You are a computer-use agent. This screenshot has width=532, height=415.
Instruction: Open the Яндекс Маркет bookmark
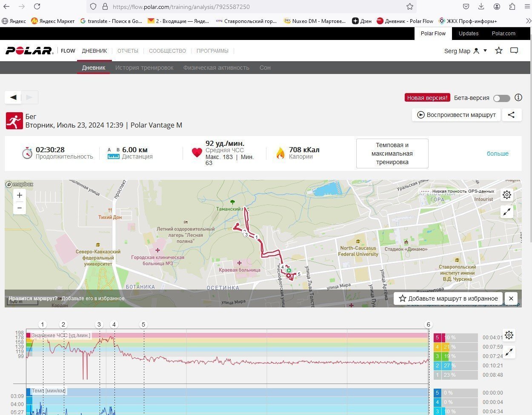(53, 21)
